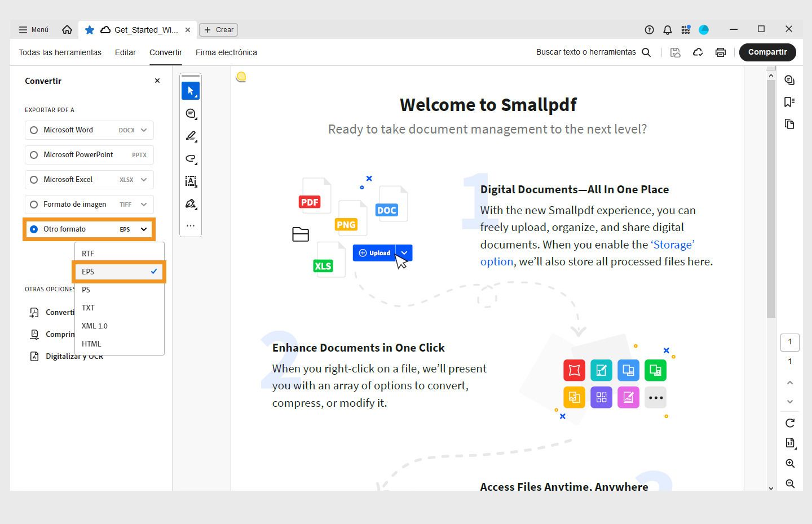Switch to the Editar tab
The image size is (812, 524).
[125, 52]
